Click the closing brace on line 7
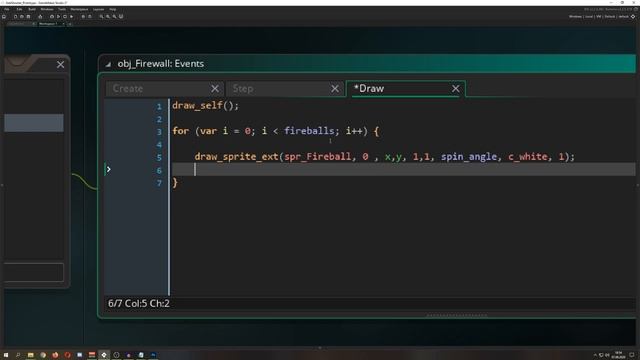640x360 pixels. pyautogui.click(x=175, y=182)
